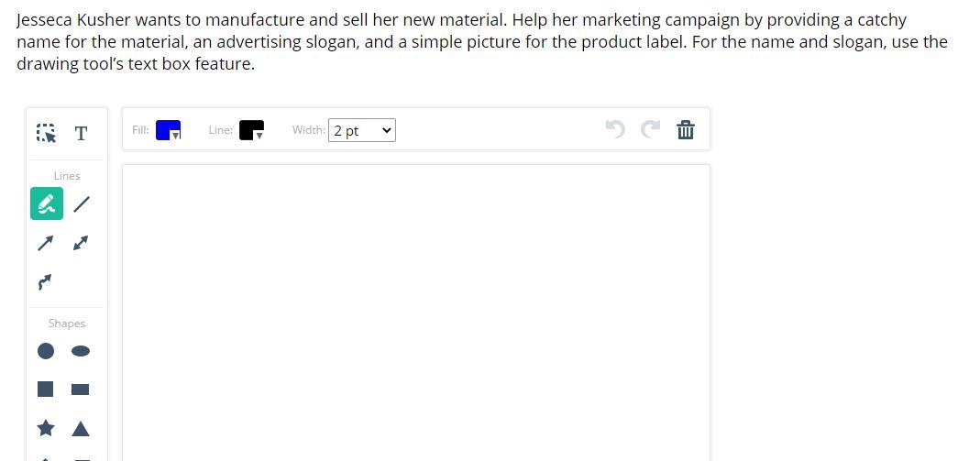This screenshot has width=980, height=461.
Task: Click on the blank drawing canvas
Action: pyautogui.click(x=415, y=312)
